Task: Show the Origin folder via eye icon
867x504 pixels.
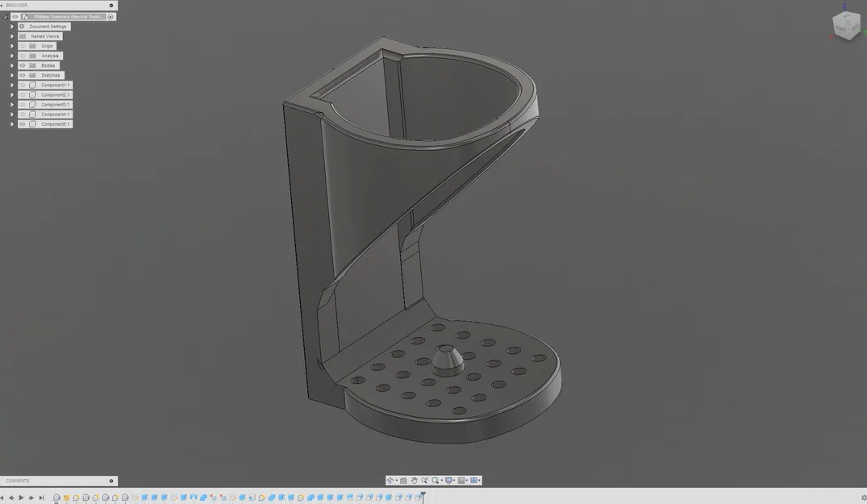Action: coord(23,47)
